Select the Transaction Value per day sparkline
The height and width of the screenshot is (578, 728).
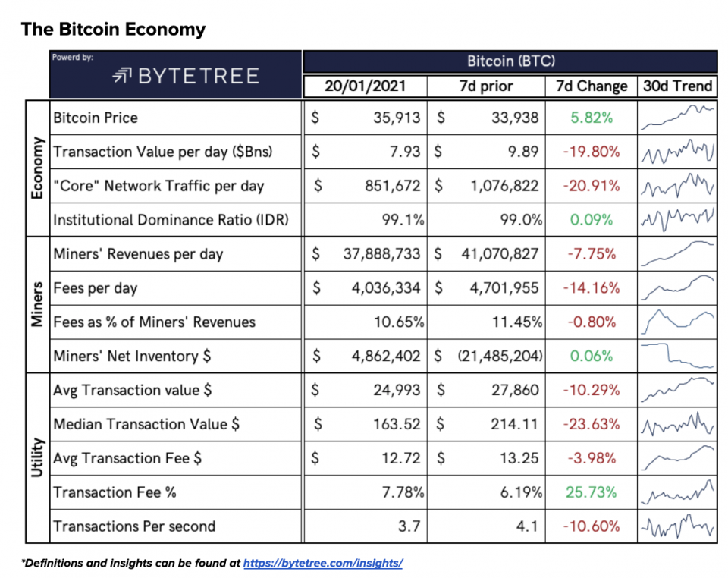676,152
